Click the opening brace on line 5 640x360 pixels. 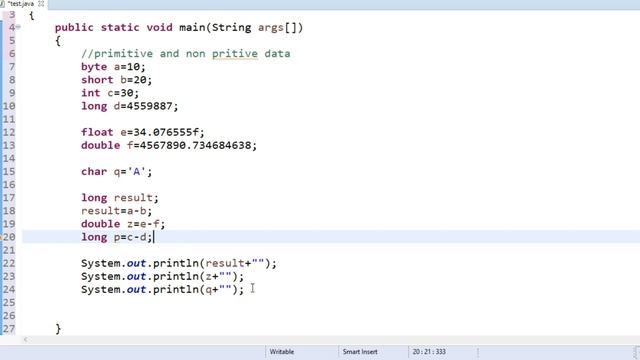58,40
